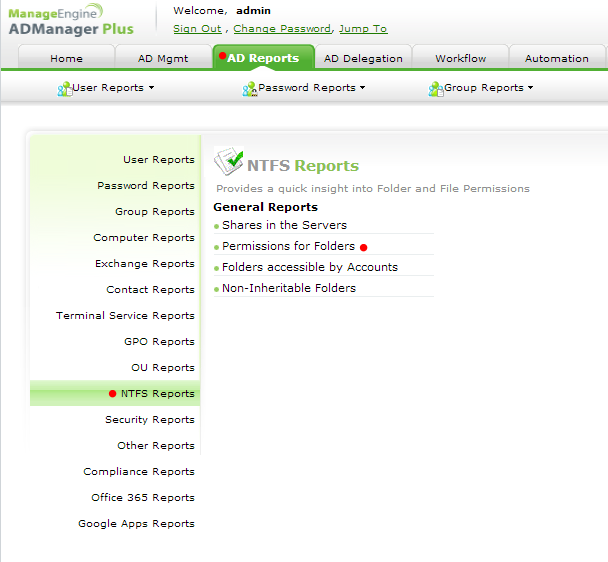Select User Reports in left sidebar
This screenshot has width=608, height=562.
(159, 159)
